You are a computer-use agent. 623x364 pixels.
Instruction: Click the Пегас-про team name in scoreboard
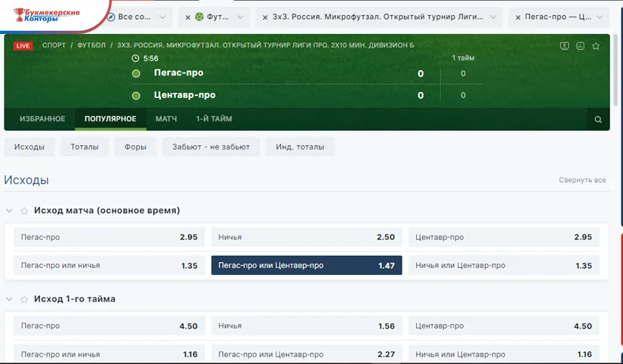tap(178, 73)
